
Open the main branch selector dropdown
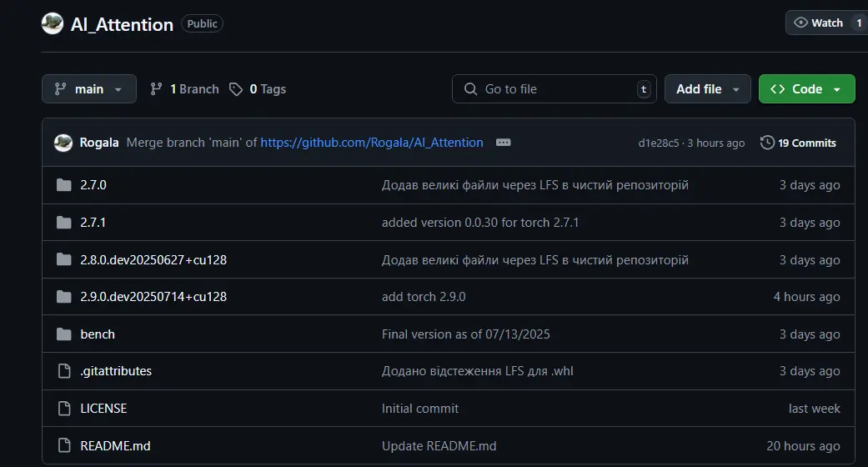pyautogui.click(x=89, y=88)
